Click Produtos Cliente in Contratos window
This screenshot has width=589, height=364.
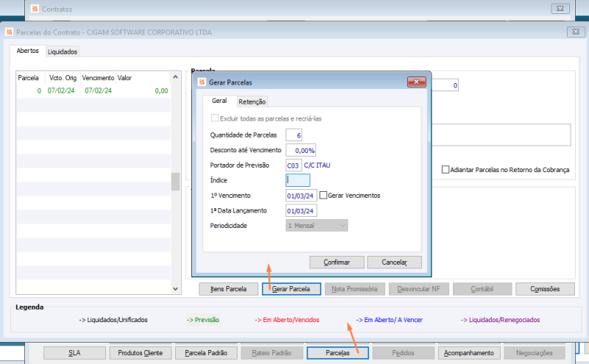click(140, 353)
